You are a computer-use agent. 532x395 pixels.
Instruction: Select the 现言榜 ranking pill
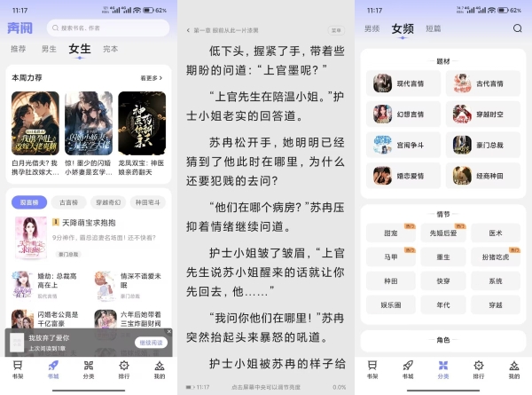tap(29, 202)
